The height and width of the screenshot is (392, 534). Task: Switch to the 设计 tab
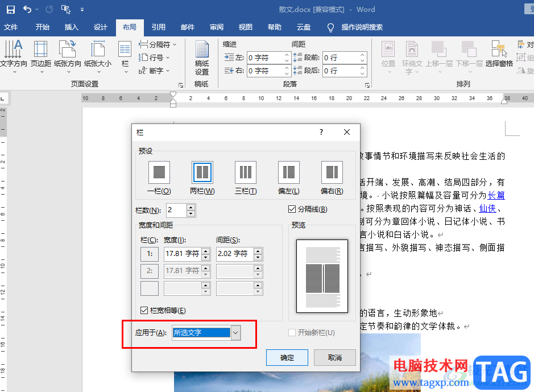click(101, 27)
